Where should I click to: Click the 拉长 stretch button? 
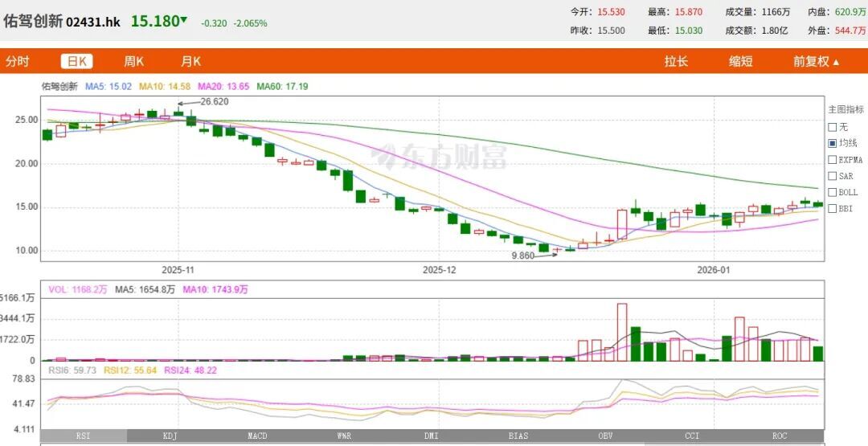(676, 61)
